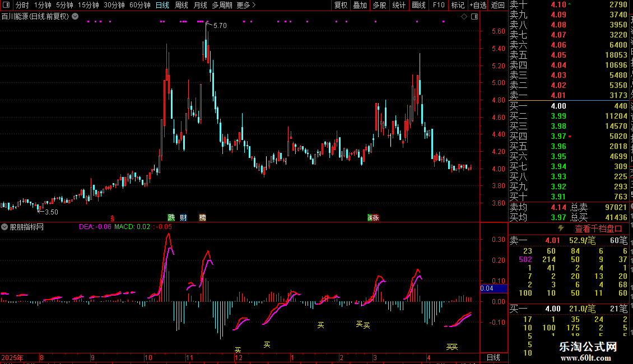Select the 买五 3.96 order row

point(569,146)
